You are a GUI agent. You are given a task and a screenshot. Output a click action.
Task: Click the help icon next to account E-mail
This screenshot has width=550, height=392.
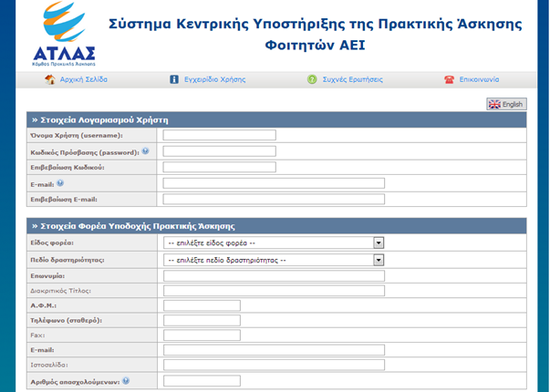(x=60, y=183)
